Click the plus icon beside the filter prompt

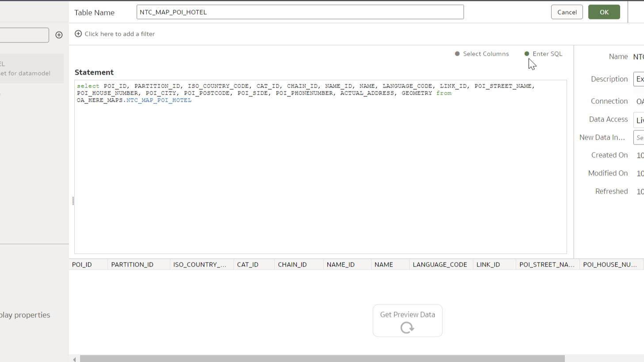click(x=78, y=34)
